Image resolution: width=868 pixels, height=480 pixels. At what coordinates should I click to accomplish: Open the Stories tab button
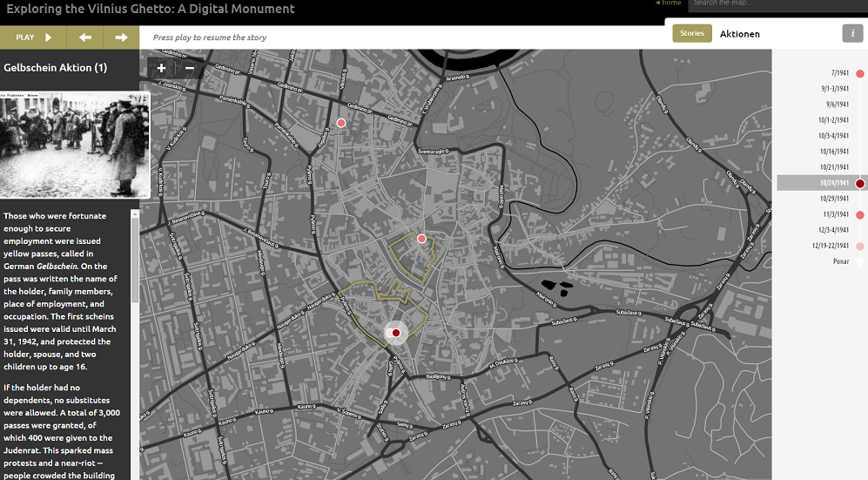(692, 34)
